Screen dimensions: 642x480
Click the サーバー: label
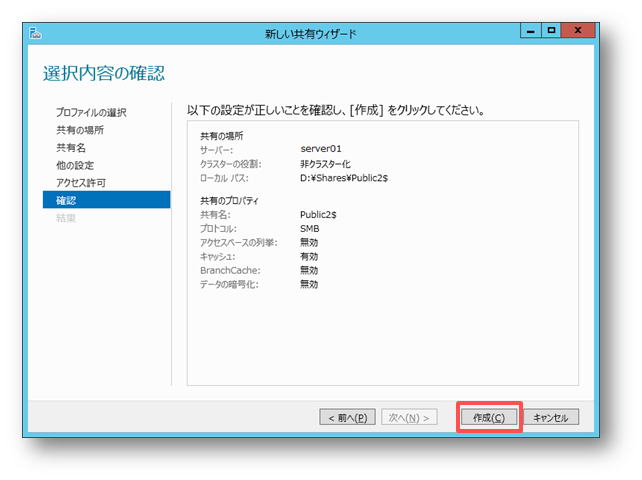(x=216, y=150)
